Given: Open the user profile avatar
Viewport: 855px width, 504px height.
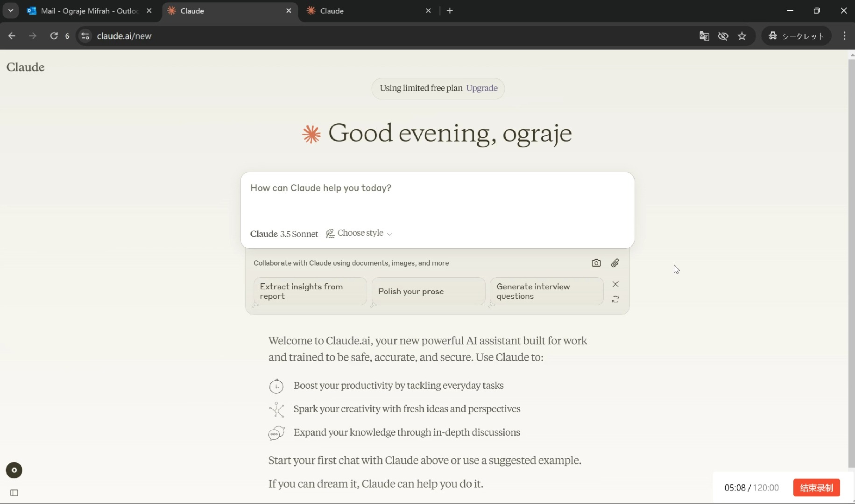Looking at the screenshot, I should tap(14, 470).
